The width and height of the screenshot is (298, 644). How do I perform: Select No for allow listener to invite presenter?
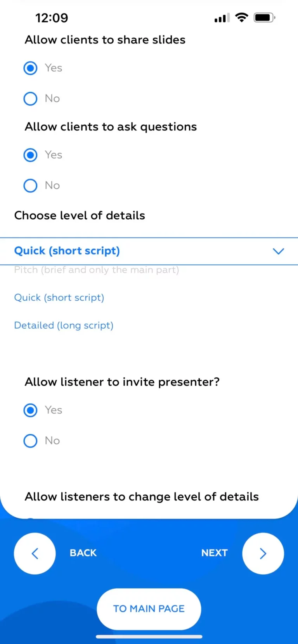tap(31, 441)
